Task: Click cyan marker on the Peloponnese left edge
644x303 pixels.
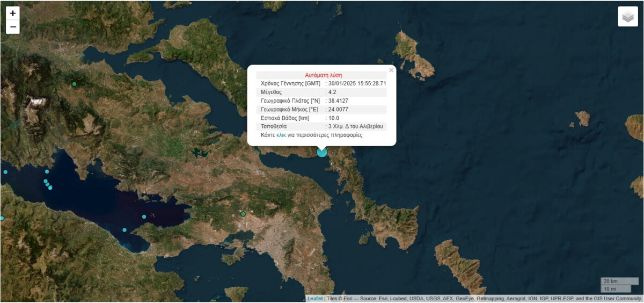Action: coord(2,218)
